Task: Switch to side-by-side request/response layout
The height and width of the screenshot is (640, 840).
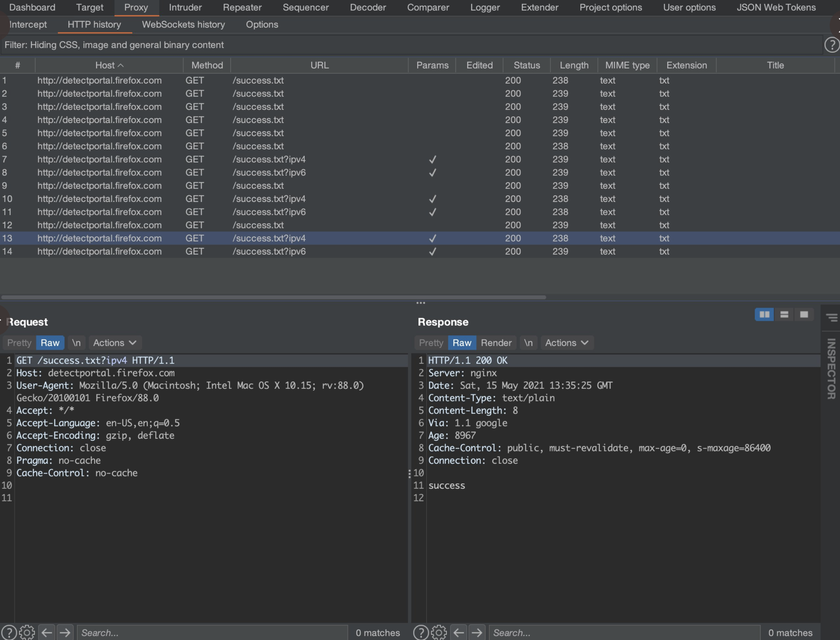Action: point(764,314)
